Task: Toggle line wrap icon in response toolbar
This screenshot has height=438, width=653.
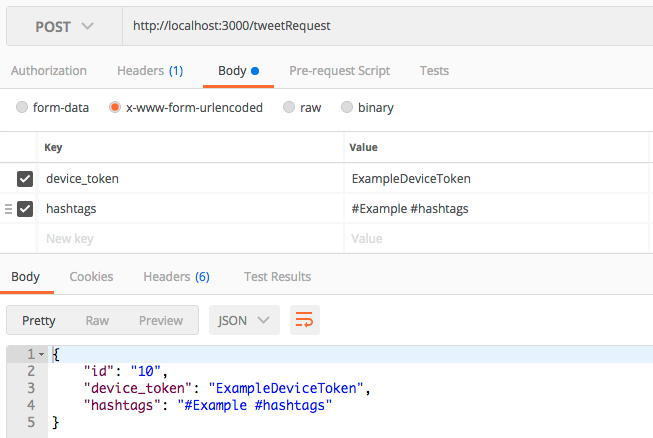Action: coord(304,320)
